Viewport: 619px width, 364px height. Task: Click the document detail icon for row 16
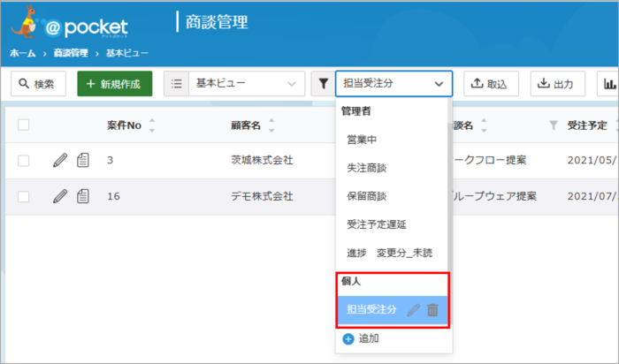pos(83,196)
